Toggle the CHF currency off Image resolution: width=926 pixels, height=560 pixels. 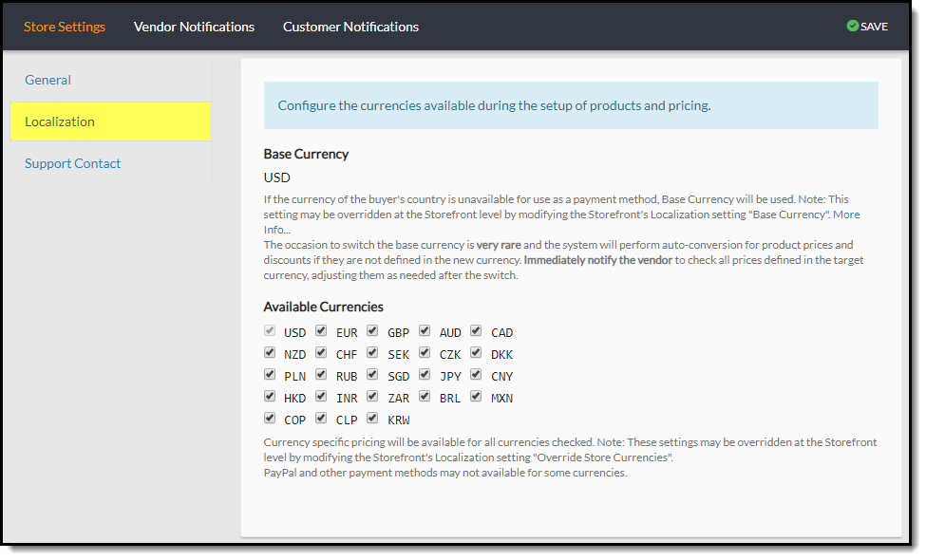(x=321, y=352)
